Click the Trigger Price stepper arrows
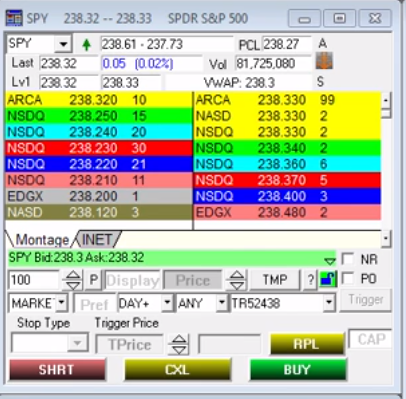Image resolution: width=406 pixels, height=399 pixels. tap(179, 344)
